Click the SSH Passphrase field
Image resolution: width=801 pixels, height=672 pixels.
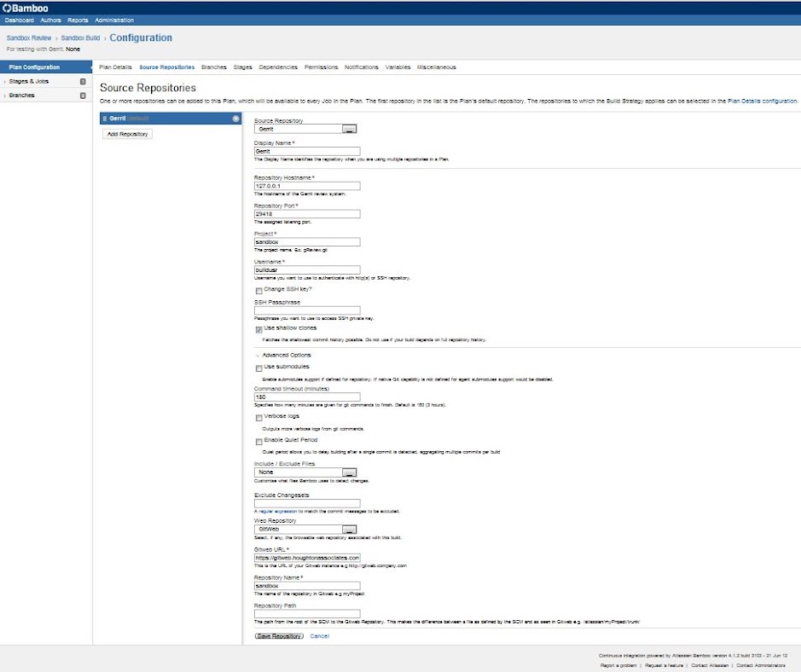(x=307, y=310)
